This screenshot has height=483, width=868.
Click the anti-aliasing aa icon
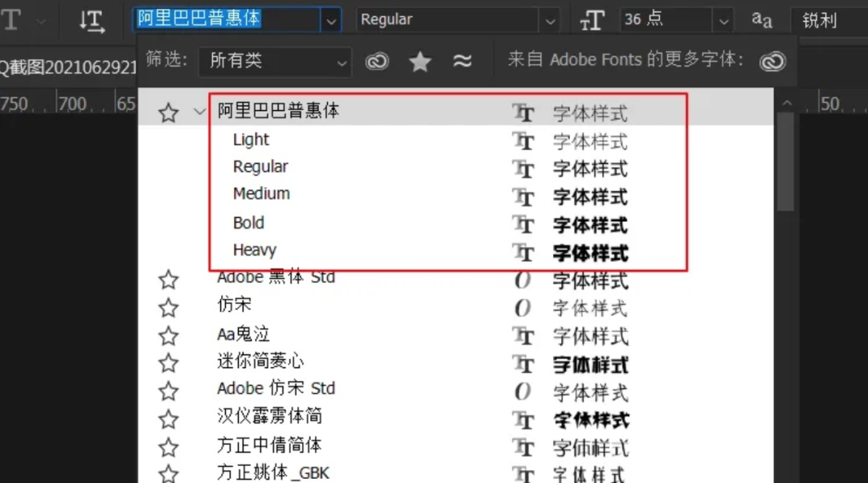[761, 20]
